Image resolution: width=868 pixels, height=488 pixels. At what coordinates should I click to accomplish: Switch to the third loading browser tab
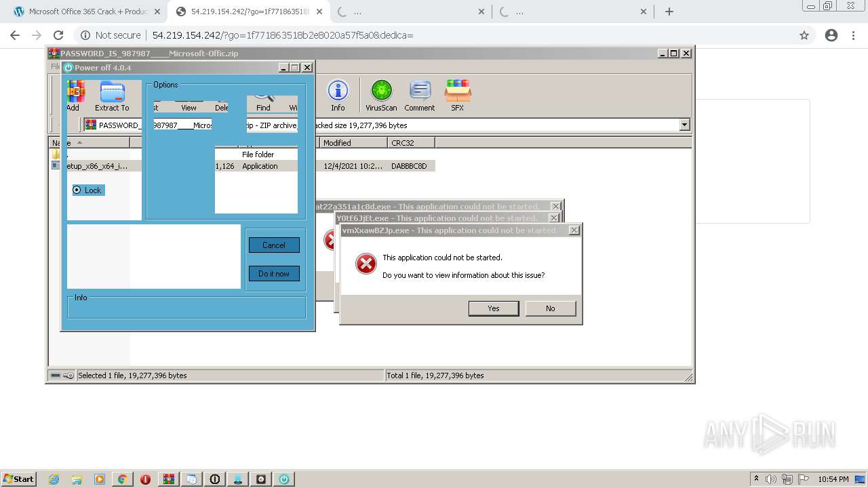tap(410, 12)
